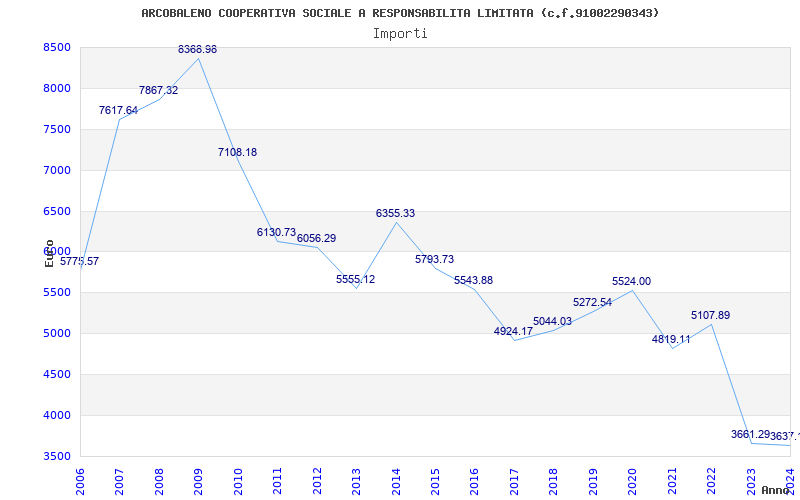Click the data label 5793.73
The width and height of the screenshot is (800, 500).
click(435, 259)
